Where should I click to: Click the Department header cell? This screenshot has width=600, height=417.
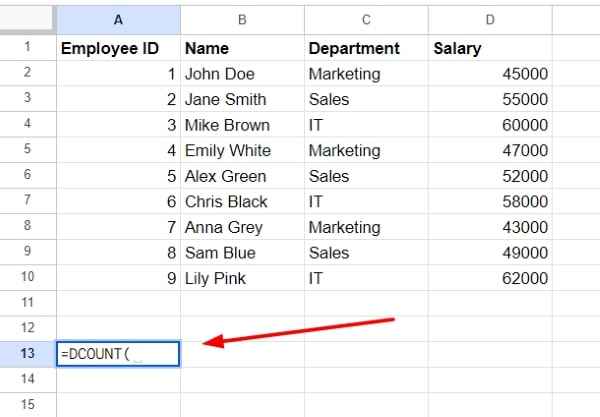coord(366,48)
